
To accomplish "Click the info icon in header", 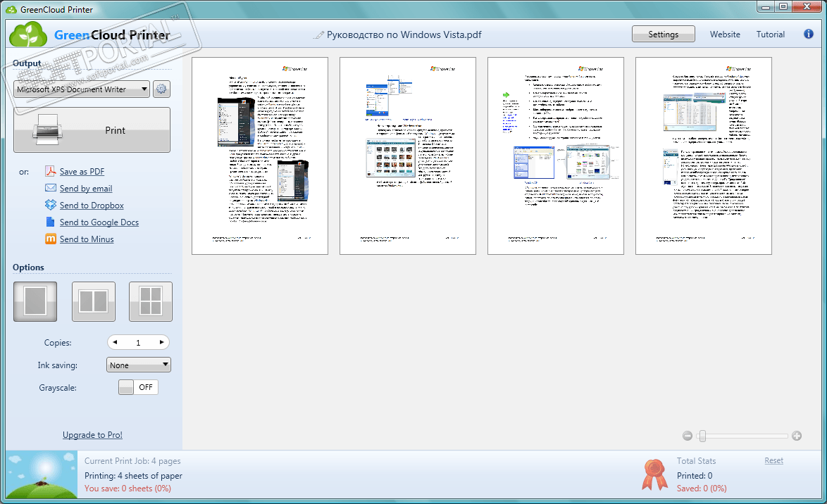I will (x=809, y=34).
